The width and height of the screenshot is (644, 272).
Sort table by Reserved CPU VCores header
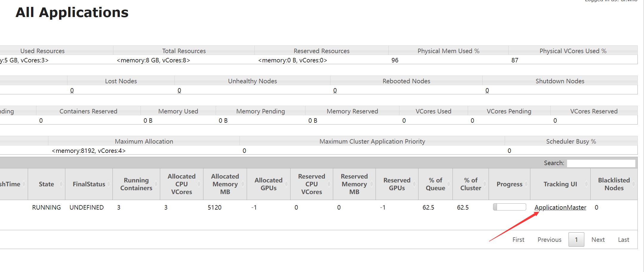(311, 184)
